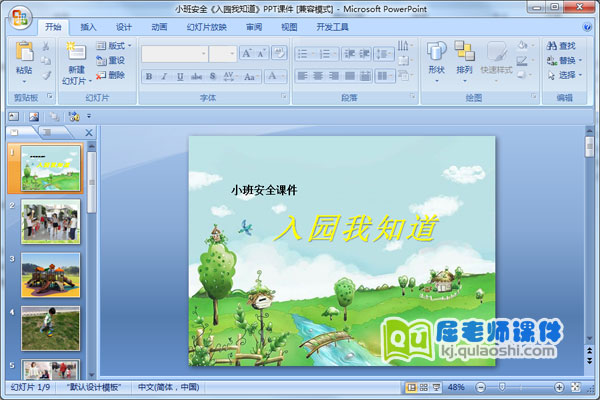Open the Quick Styles (快速样式) gallery
The width and height of the screenshot is (600, 400).
(496, 61)
